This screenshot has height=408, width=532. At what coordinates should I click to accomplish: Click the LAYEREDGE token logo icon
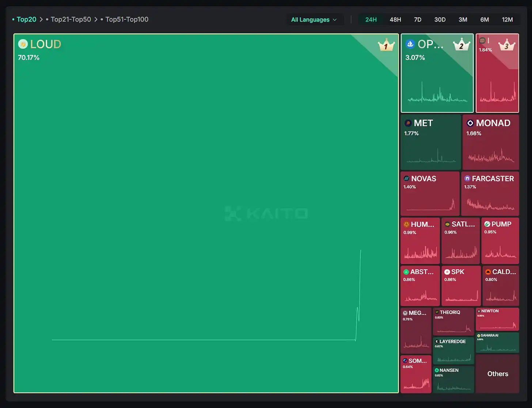[437, 342]
